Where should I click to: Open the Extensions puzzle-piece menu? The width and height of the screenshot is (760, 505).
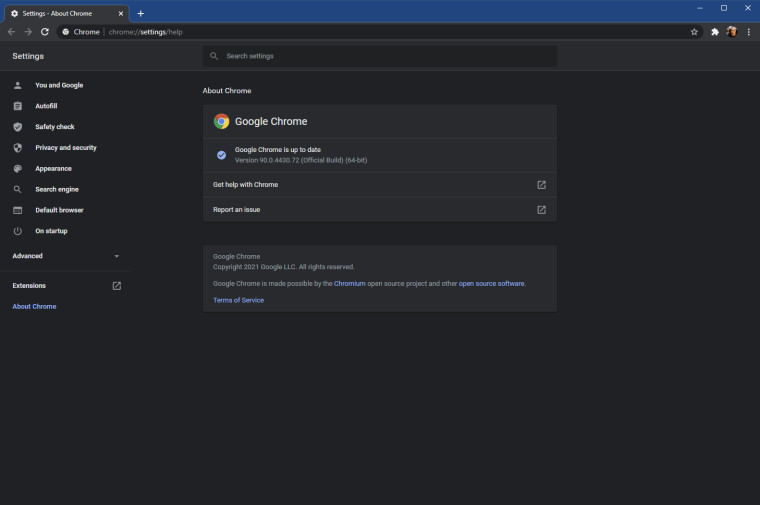pos(714,32)
